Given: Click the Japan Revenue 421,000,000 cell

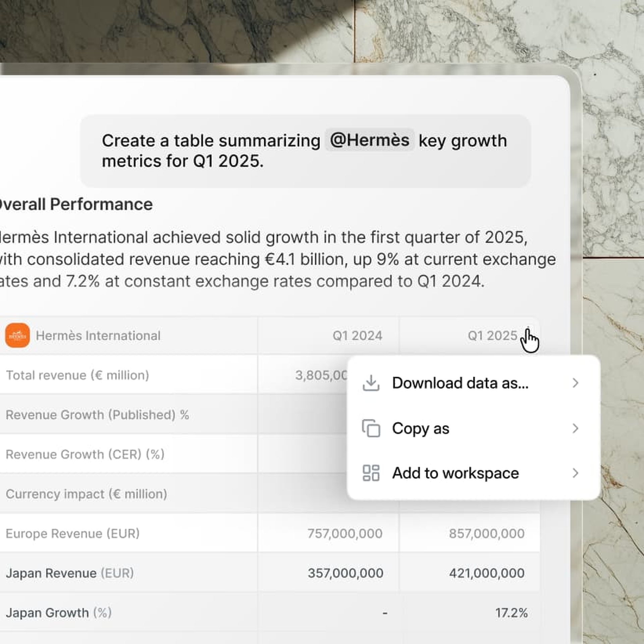Looking at the screenshot, I should [487, 573].
